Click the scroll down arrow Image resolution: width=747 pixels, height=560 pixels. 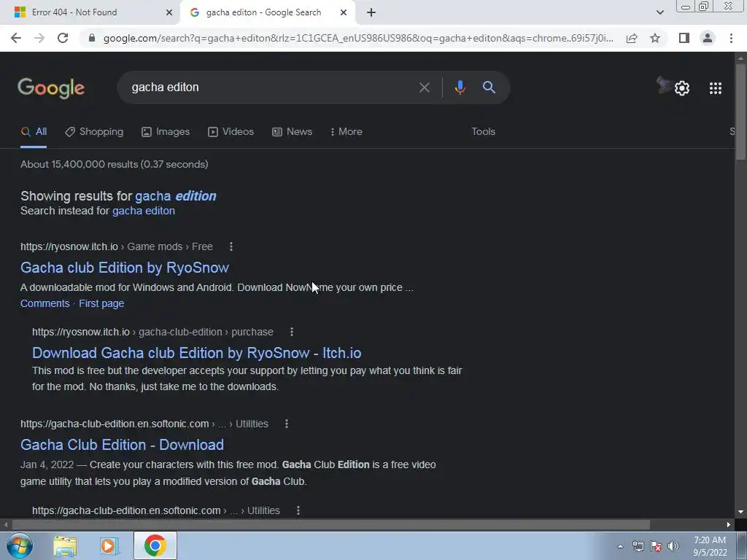[x=740, y=512]
